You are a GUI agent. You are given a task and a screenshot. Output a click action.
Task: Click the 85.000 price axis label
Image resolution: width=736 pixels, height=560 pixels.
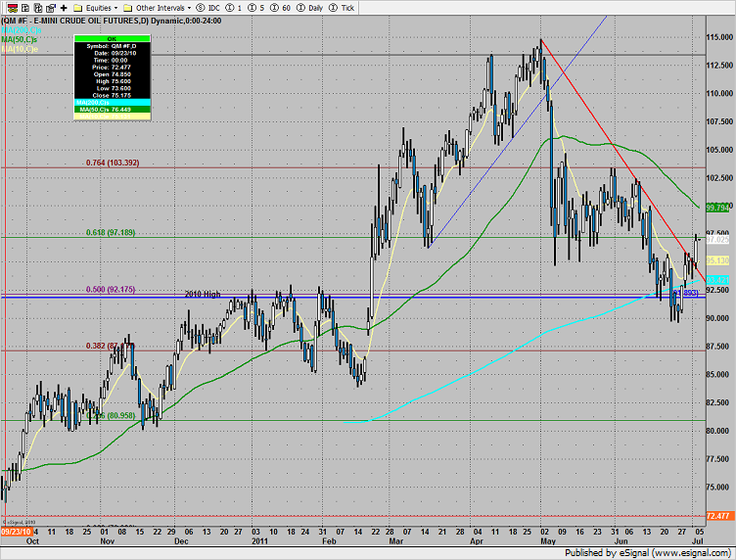(x=719, y=375)
